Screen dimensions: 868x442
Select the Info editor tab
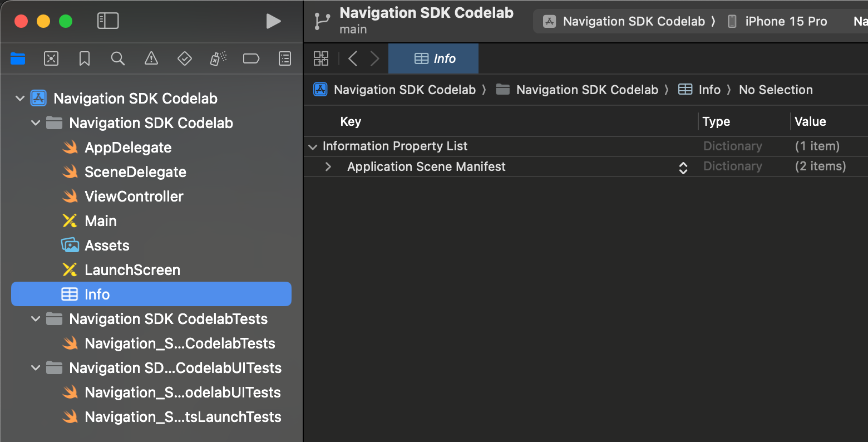[x=435, y=58]
